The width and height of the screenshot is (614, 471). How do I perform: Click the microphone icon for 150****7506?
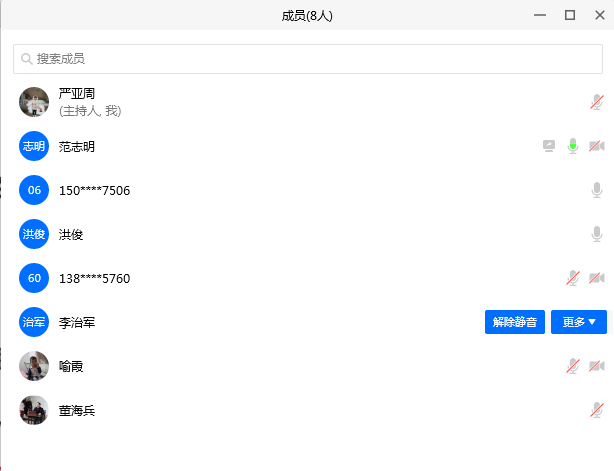click(x=597, y=190)
